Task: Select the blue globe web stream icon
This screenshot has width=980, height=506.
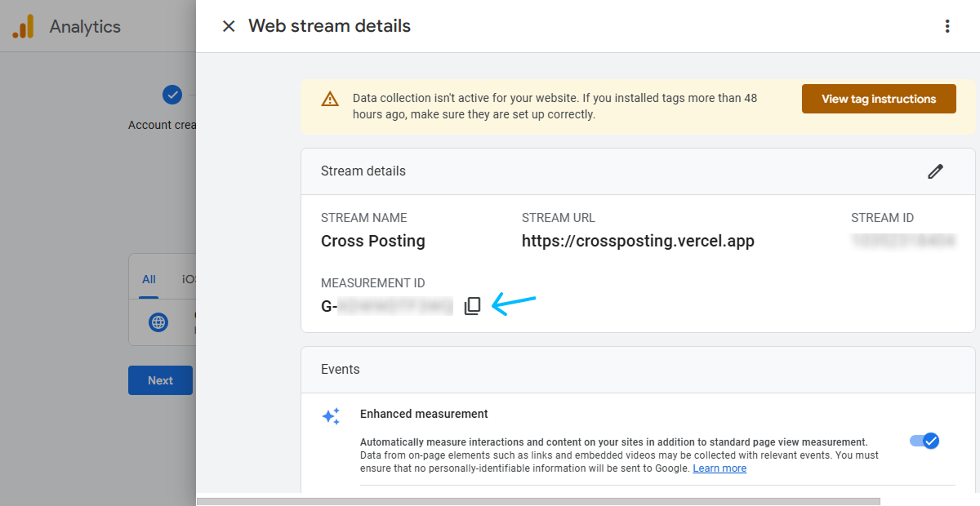Action: coord(158,322)
